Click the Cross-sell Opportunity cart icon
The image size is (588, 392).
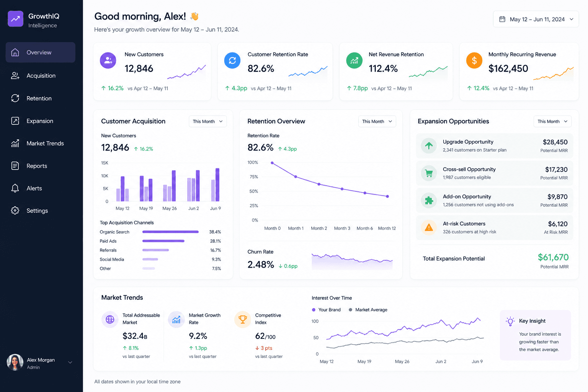point(429,173)
